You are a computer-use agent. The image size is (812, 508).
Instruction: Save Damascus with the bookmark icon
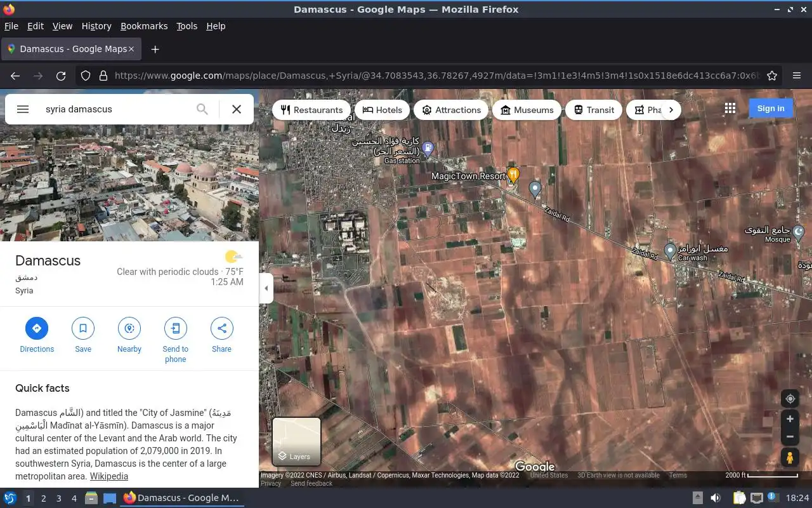point(83,328)
